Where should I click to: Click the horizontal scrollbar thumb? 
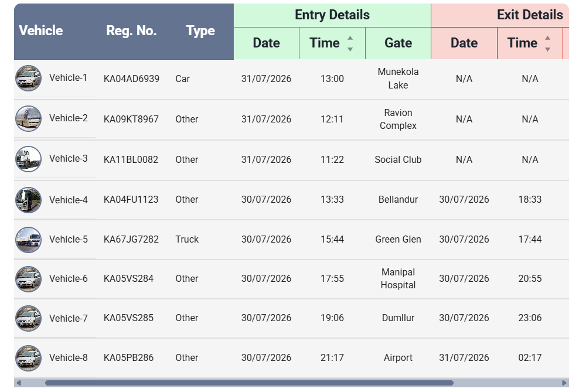point(249,383)
